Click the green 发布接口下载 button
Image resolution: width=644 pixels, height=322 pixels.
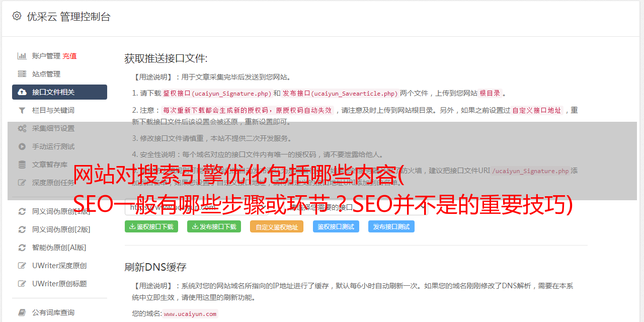point(214,226)
